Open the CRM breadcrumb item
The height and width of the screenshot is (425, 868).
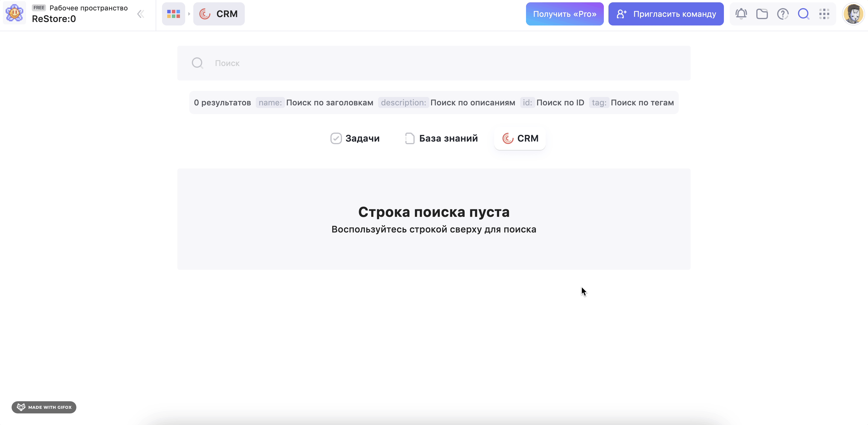219,14
